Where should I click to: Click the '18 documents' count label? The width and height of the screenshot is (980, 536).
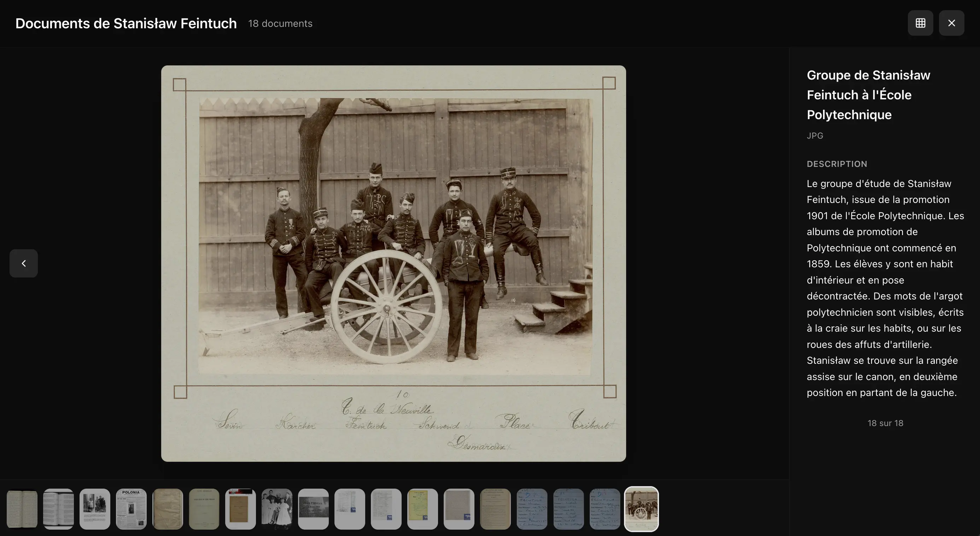(x=280, y=24)
